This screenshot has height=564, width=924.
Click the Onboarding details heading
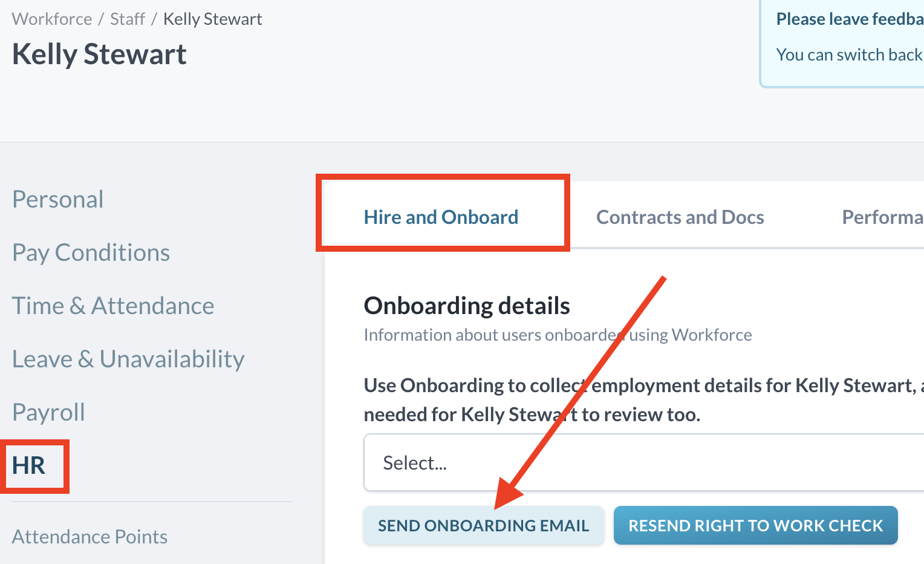tap(467, 306)
